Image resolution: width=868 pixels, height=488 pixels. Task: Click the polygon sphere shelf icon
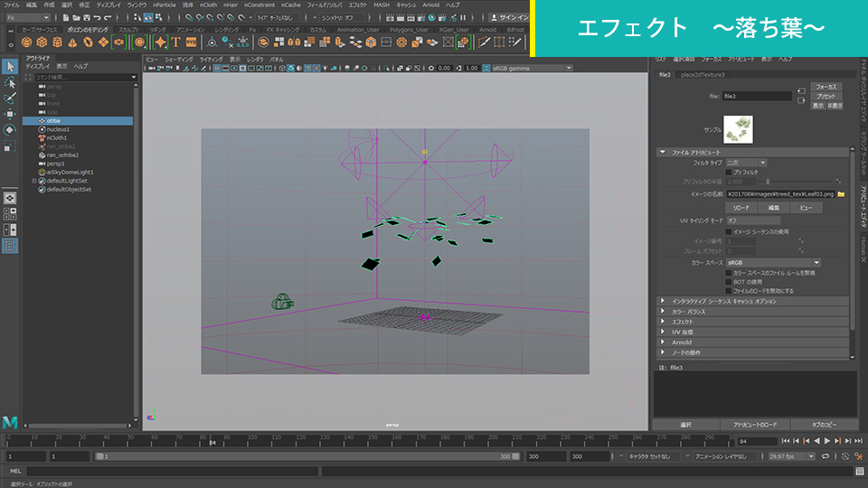(x=27, y=42)
